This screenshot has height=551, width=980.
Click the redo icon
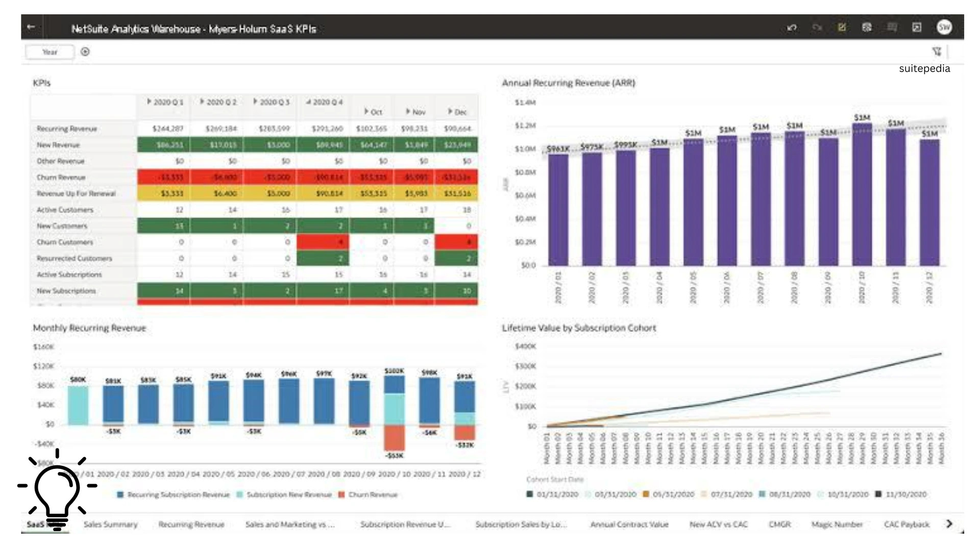coord(817,28)
